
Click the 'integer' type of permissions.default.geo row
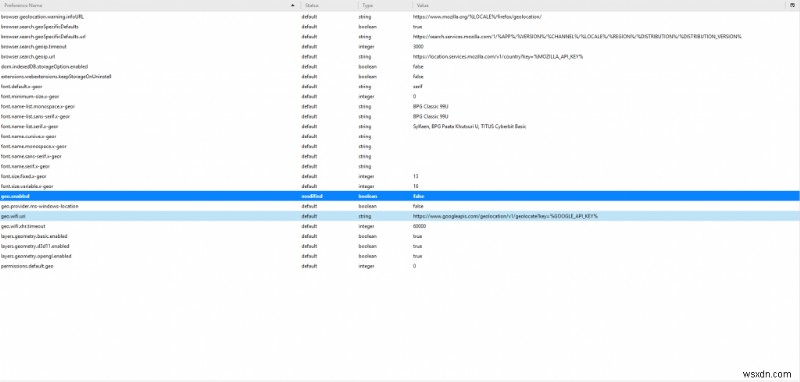tap(366, 266)
